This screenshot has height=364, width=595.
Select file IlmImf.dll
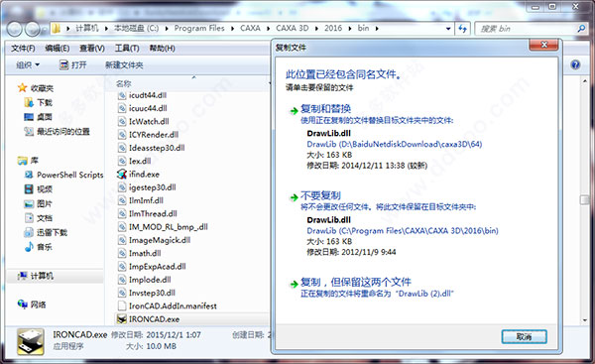coord(146,200)
